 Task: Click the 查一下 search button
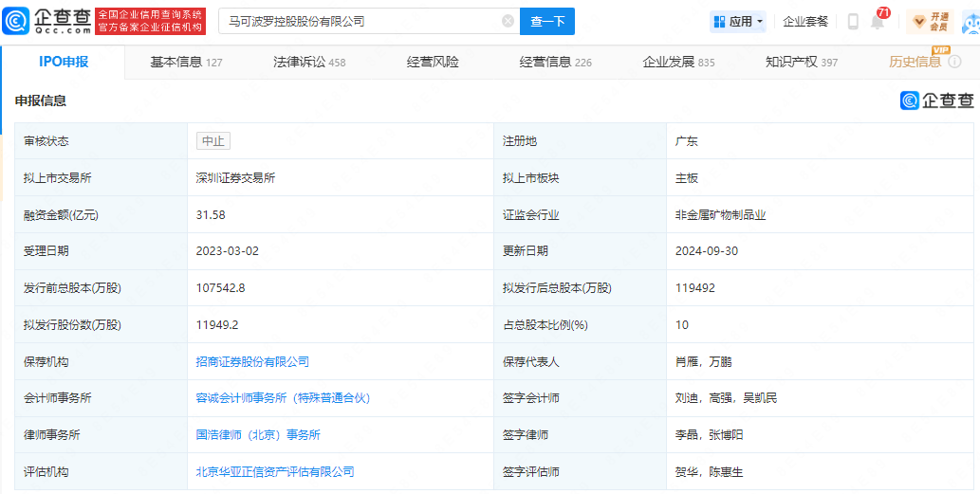tap(547, 21)
